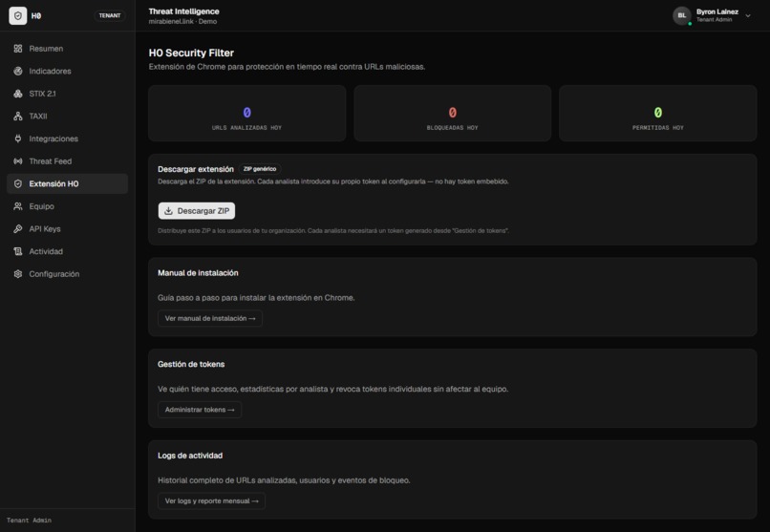Click the Gestión de tokens heading
The width and height of the screenshot is (770, 532).
(x=191, y=364)
